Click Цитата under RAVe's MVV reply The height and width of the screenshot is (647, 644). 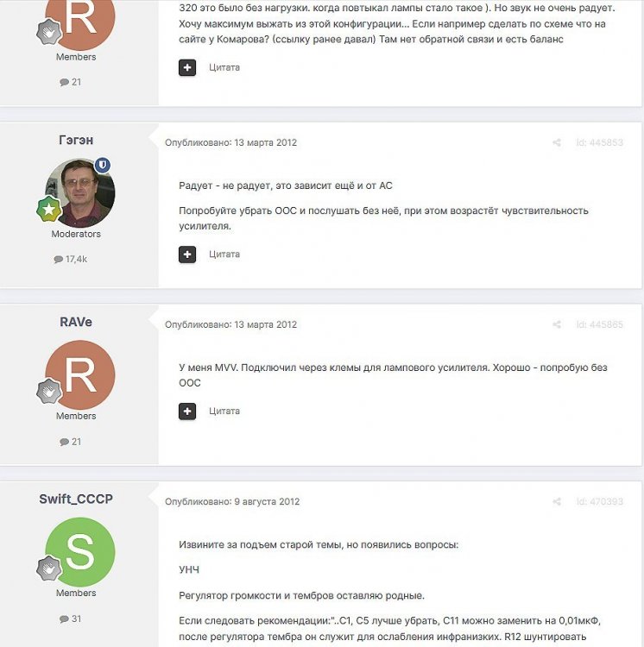[x=224, y=411]
